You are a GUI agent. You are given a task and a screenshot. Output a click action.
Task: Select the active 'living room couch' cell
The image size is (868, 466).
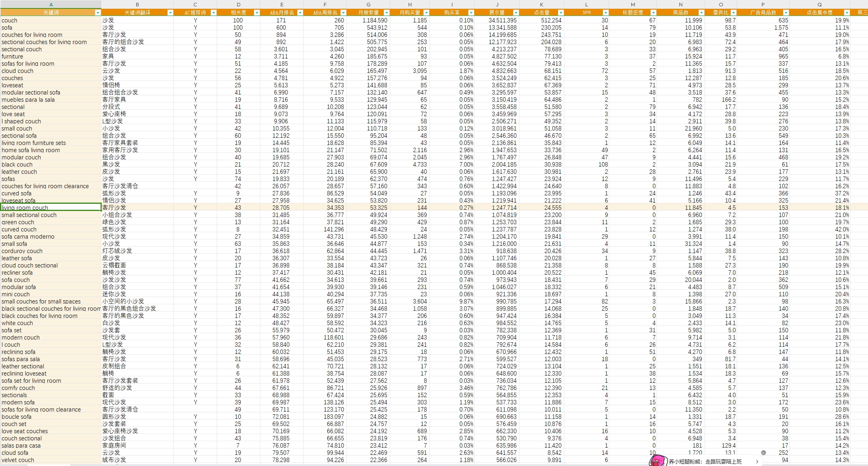coord(51,207)
